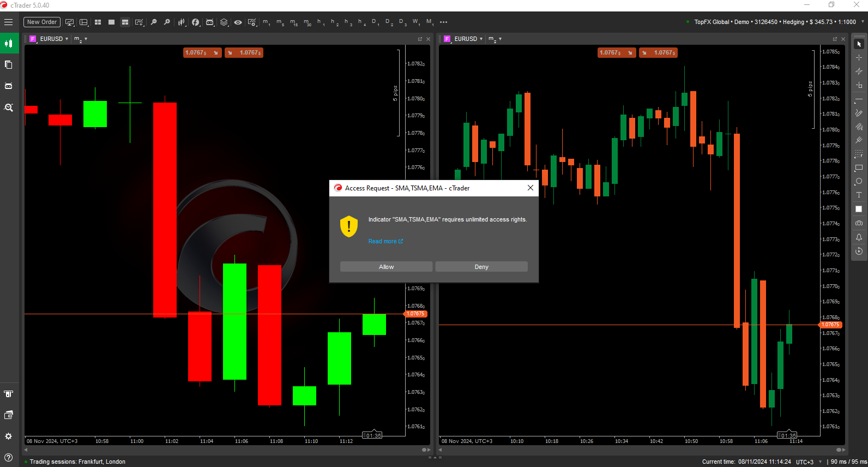Set a price alert with bell icon
Image resolution: width=868 pixels, height=467 pixels.
coord(859,237)
